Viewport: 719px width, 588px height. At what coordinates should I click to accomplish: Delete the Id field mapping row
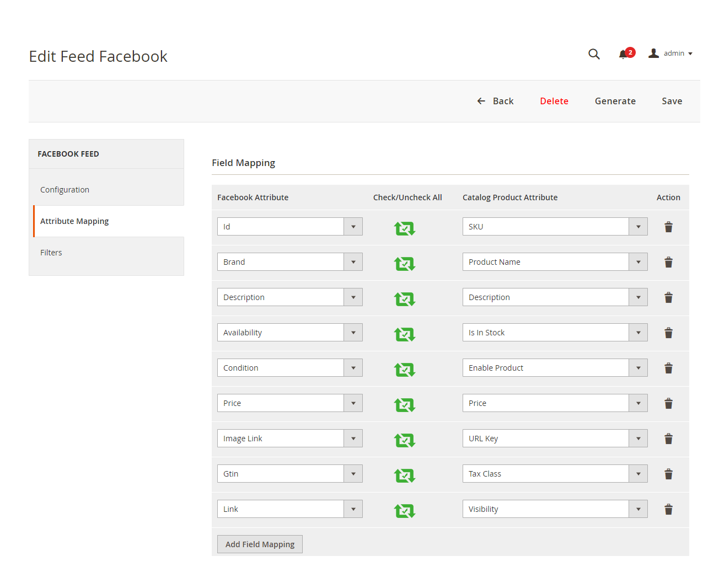click(668, 227)
